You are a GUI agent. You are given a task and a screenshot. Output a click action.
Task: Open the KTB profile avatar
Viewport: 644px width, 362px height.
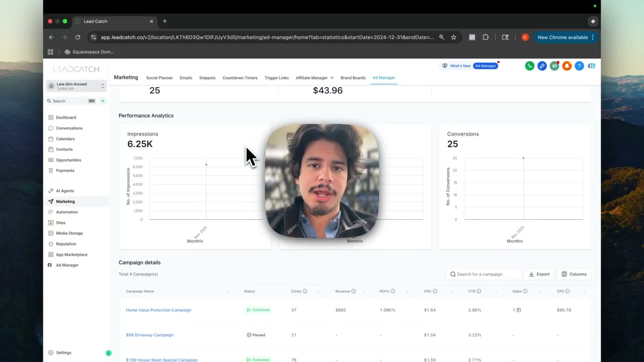click(592, 66)
